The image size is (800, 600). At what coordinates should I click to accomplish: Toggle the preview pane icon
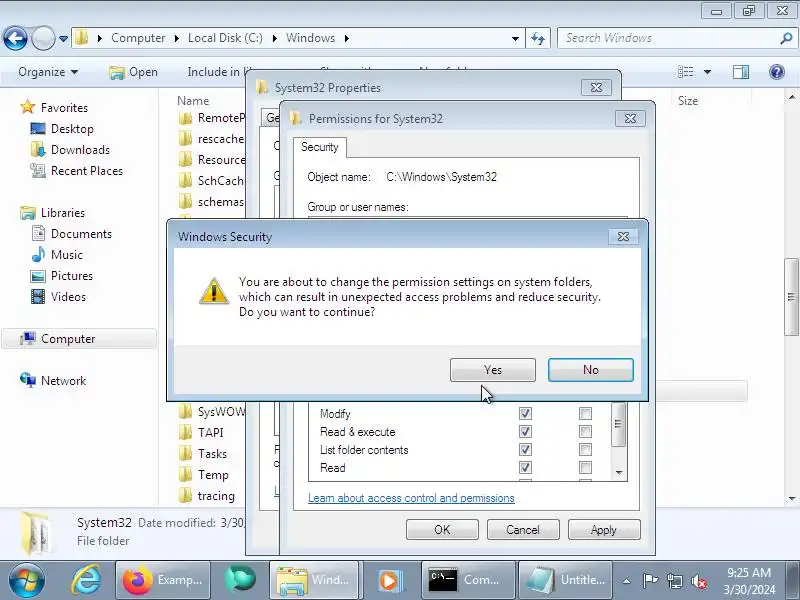click(x=741, y=72)
